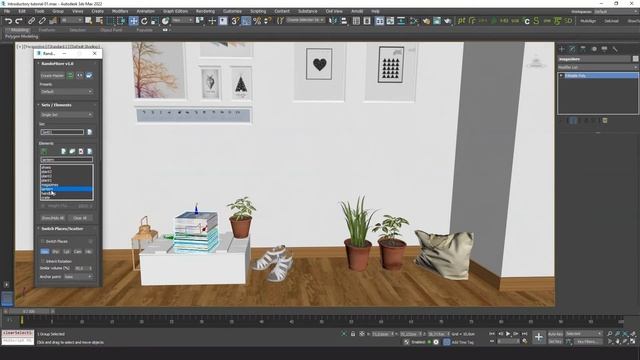Click the Add Time Tag field
The height and width of the screenshot is (360, 640).
coord(462,342)
